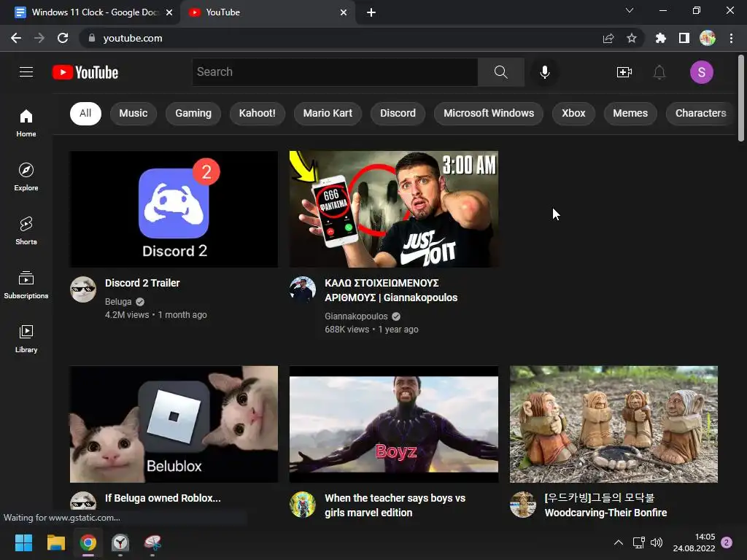
Task: Open Giannakopoulos channel avatar
Action: click(x=303, y=289)
